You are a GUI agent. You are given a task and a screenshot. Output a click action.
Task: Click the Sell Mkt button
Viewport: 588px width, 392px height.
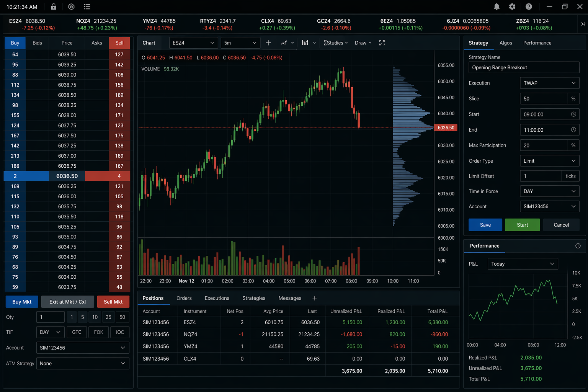tap(113, 302)
